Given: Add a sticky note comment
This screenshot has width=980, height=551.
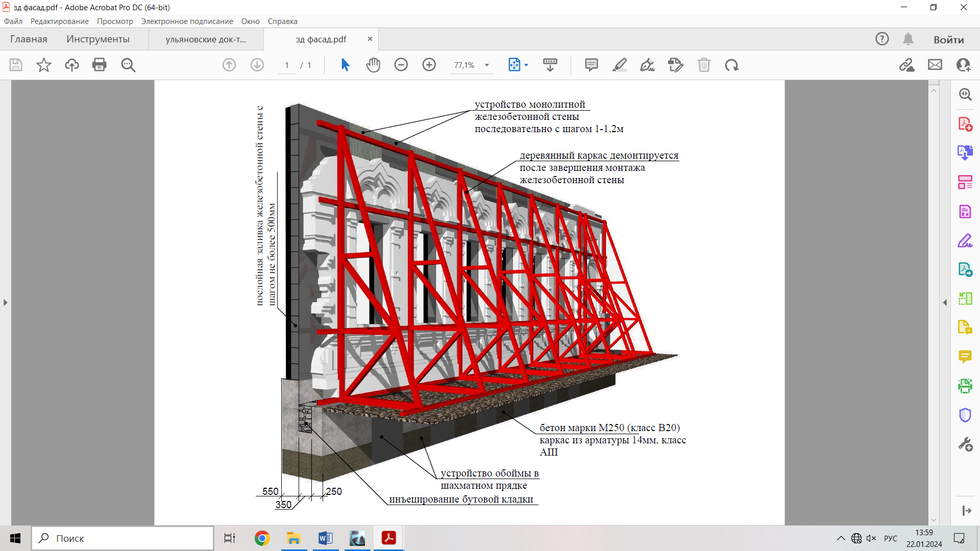Looking at the screenshot, I should click(591, 65).
